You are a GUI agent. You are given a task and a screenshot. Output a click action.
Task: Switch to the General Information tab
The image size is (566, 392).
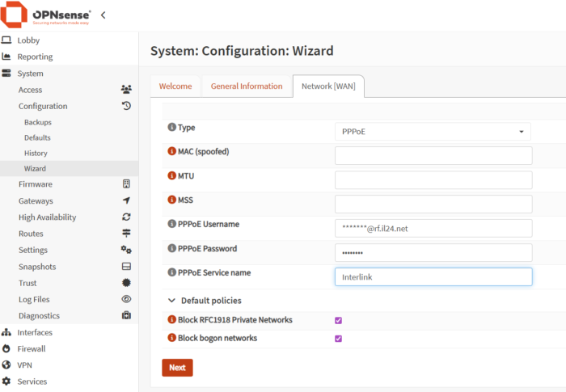pyautogui.click(x=247, y=86)
